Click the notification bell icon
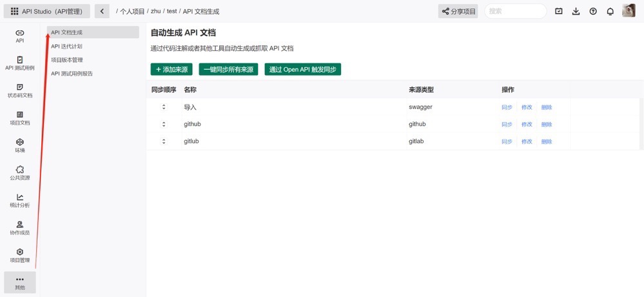The height and width of the screenshot is (297, 644). tap(610, 12)
